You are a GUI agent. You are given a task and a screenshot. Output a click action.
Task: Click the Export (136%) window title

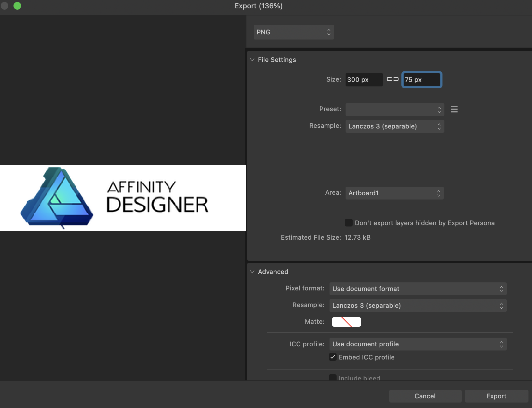tap(259, 6)
